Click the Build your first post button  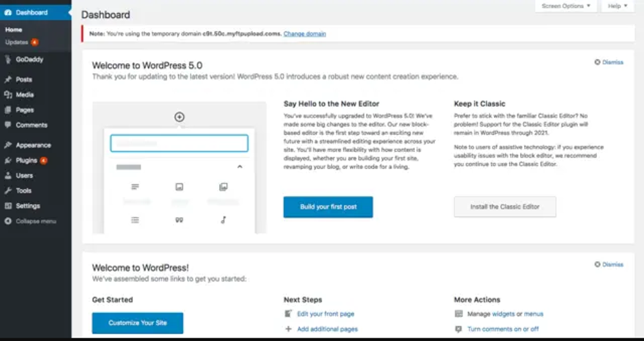point(328,207)
